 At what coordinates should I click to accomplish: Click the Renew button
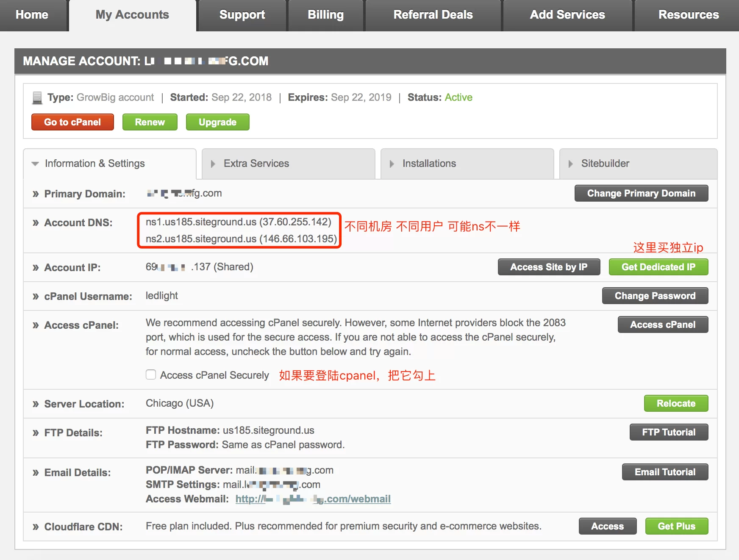pos(150,122)
